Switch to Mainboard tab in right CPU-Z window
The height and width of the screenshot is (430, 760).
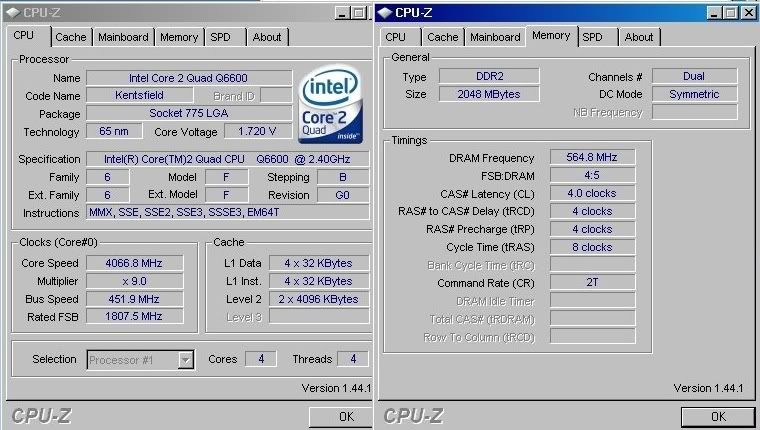click(495, 37)
